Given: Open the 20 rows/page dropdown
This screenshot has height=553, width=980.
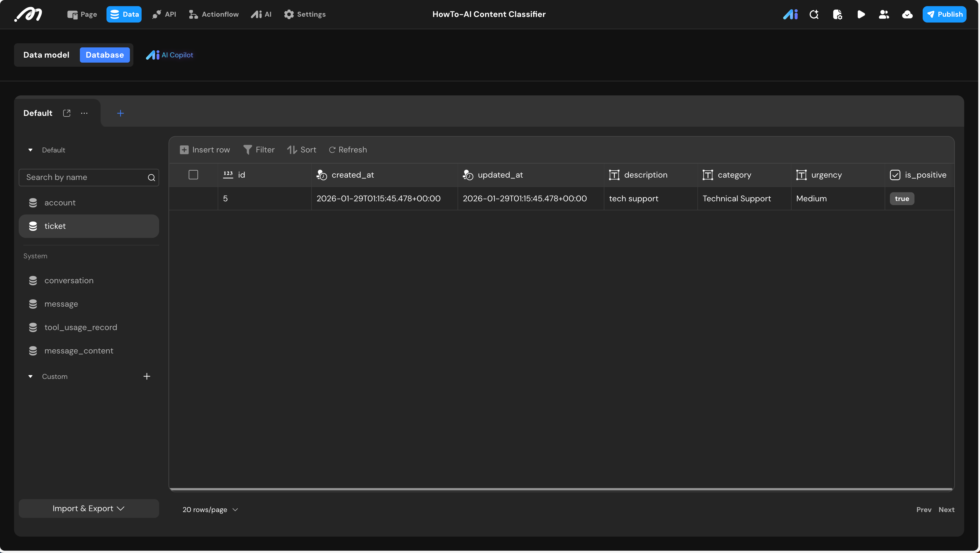Looking at the screenshot, I should tap(210, 510).
